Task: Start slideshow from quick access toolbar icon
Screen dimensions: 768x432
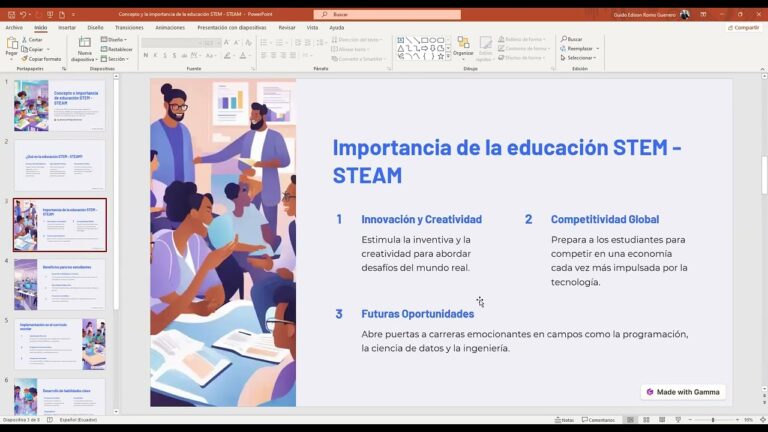Action: (x=50, y=15)
